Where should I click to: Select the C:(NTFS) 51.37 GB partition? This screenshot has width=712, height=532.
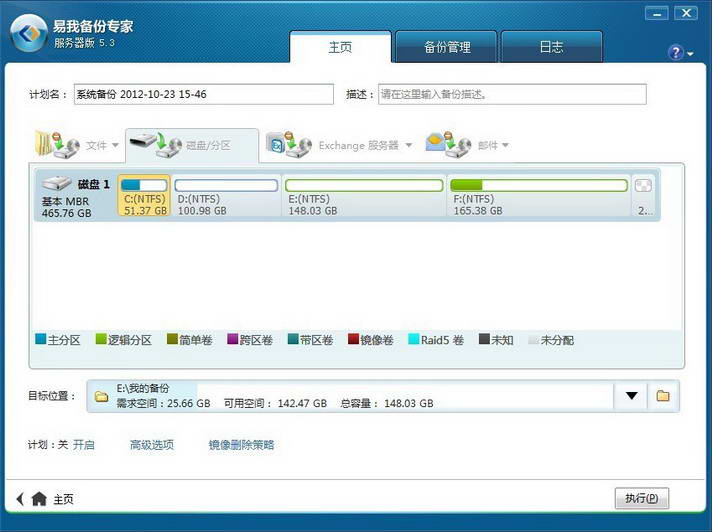144,196
